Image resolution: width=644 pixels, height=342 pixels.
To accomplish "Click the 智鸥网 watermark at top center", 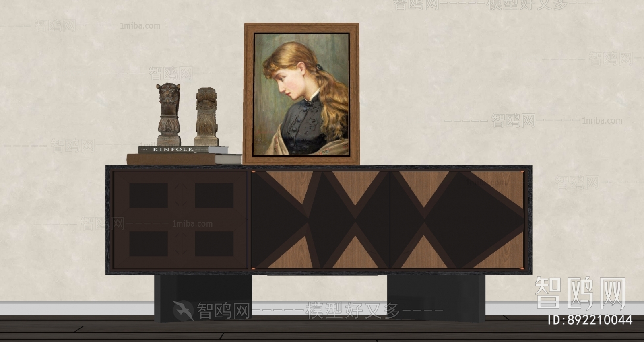I will point(416,5).
